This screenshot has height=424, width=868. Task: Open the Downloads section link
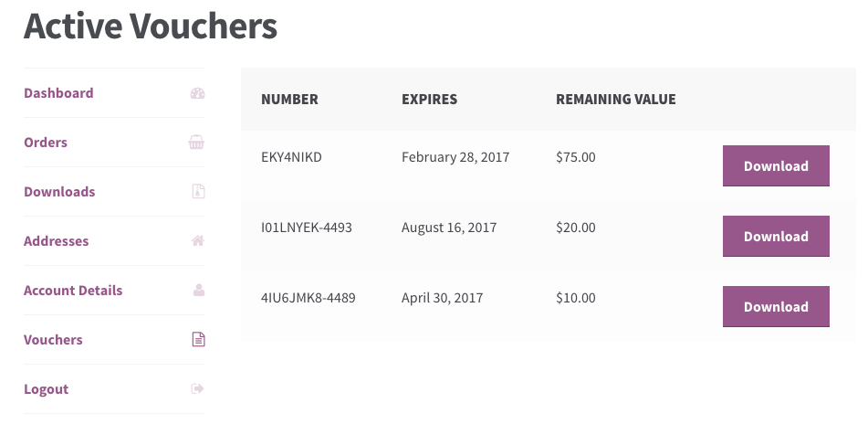pos(59,192)
